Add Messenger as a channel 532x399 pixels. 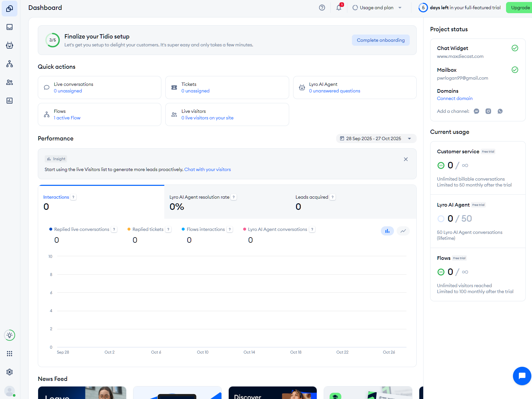(476, 111)
